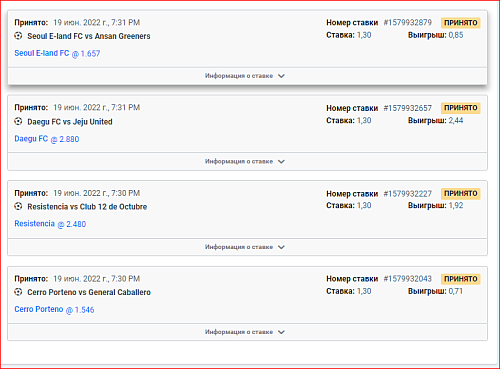Open Cerro Porteno @ 1.546 selection link

coord(54,310)
